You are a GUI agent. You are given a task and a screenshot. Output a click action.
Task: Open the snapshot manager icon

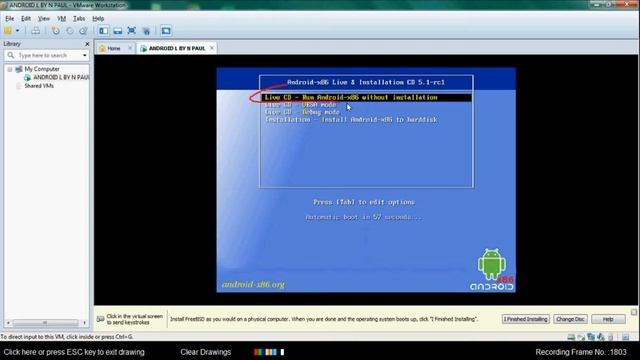coord(83,31)
